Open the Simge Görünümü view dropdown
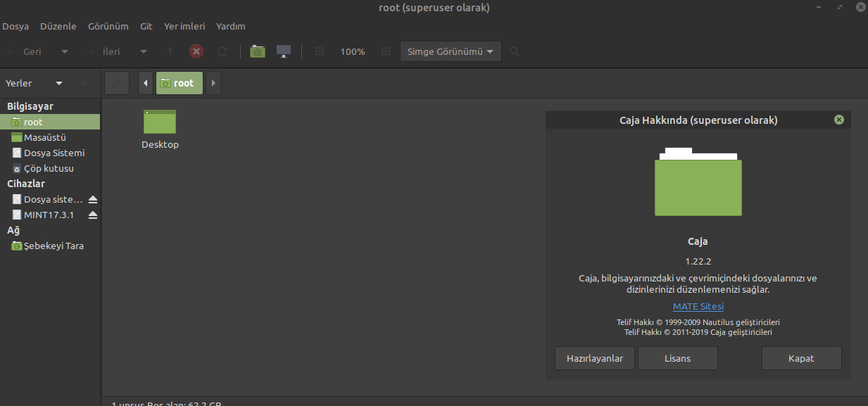This screenshot has height=406, width=868. click(x=451, y=51)
